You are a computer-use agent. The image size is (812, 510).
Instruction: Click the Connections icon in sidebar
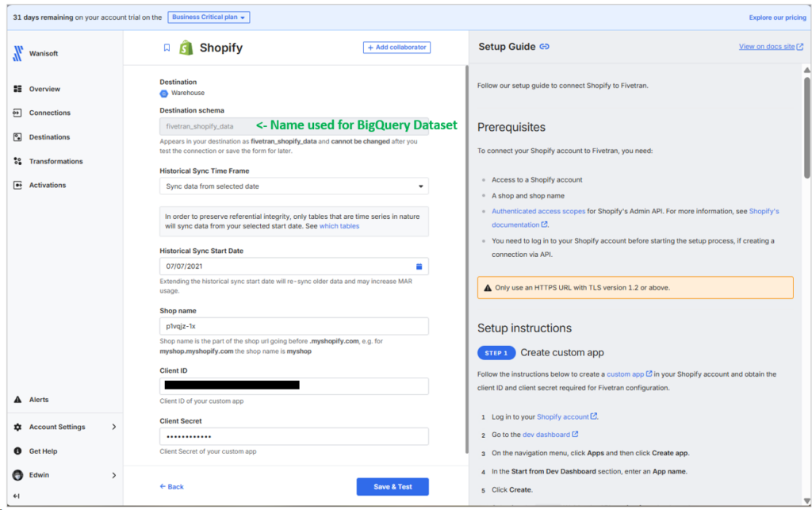(17, 113)
